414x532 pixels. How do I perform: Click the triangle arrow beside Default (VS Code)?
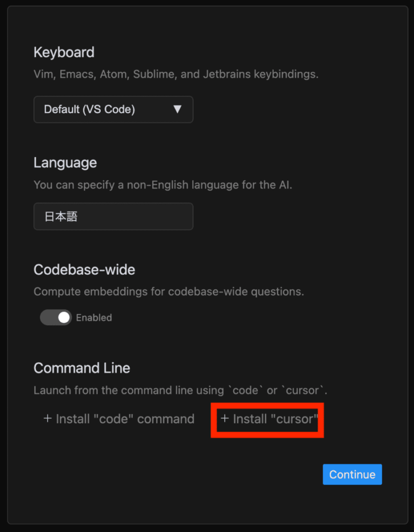[x=177, y=109]
